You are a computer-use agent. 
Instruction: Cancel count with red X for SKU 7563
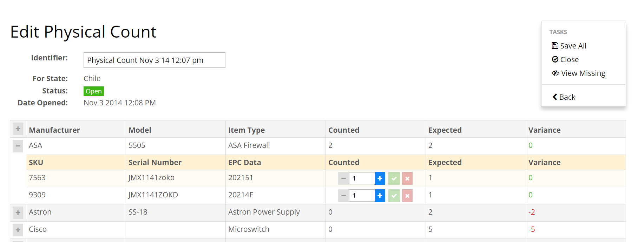click(407, 178)
